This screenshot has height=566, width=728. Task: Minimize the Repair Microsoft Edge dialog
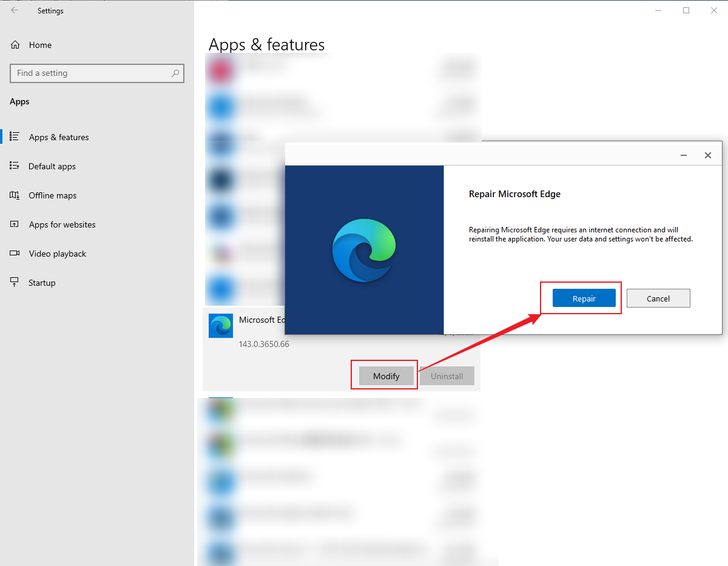coord(684,155)
